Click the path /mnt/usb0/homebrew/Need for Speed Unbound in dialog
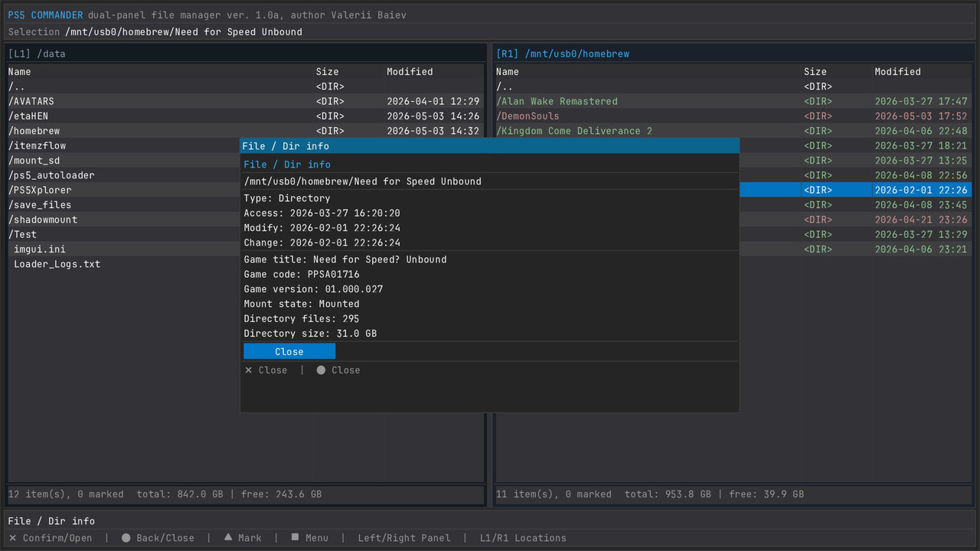The height and width of the screenshot is (551, 980). 363,181
